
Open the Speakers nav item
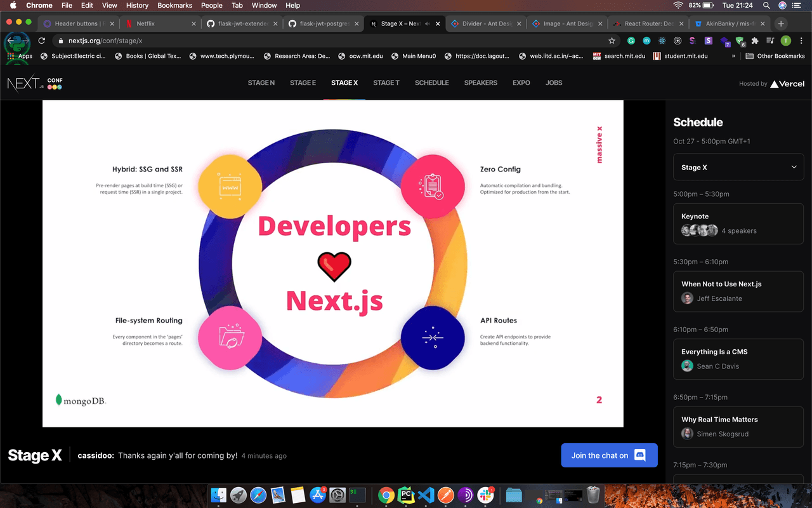click(x=481, y=83)
